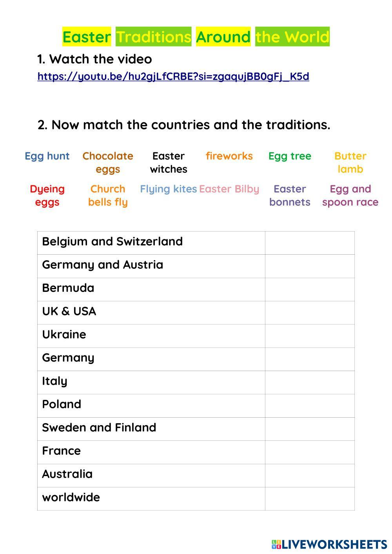Click the answer box next to Poland
The width and height of the screenshot is (392, 554).
pyautogui.click(x=310, y=406)
